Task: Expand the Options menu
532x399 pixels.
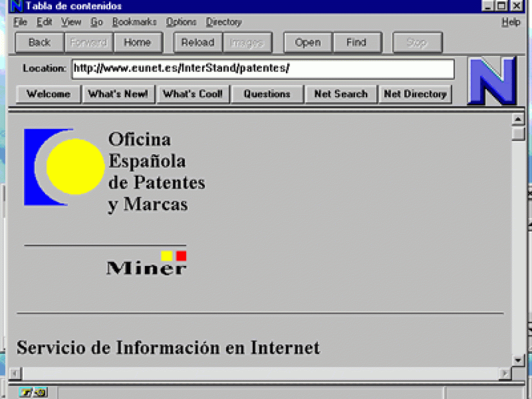Action: coord(181,22)
